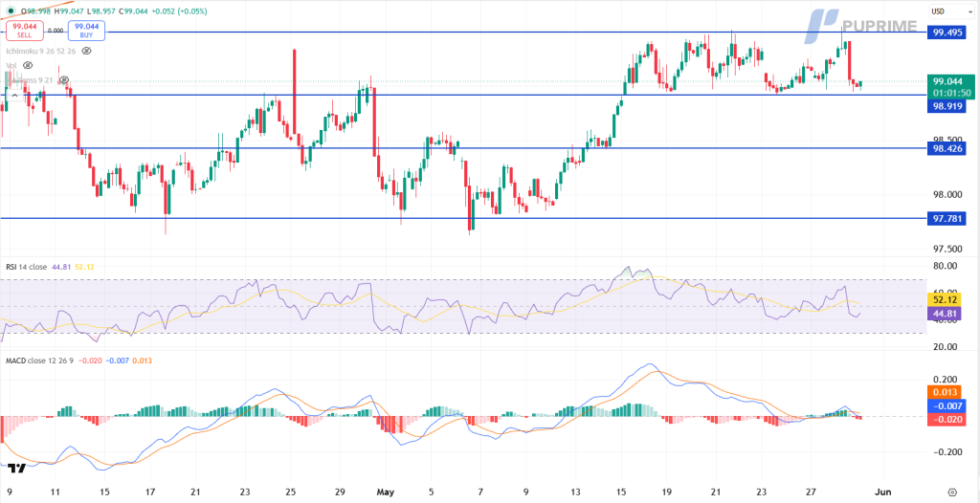980x503 pixels.
Task: Click the TradingView logo icon
Action: click(x=18, y=468)
